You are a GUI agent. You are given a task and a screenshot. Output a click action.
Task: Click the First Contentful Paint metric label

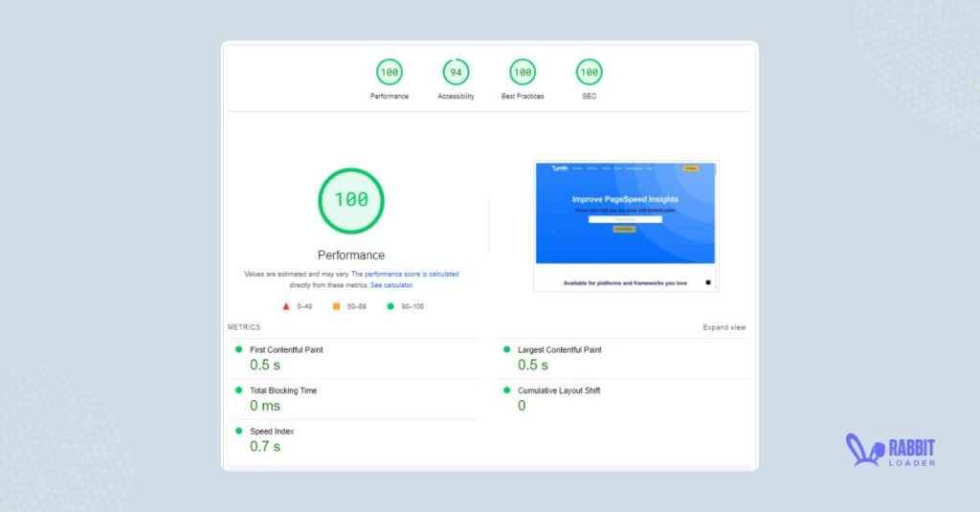pyautogui.click(x=286, y=350)
